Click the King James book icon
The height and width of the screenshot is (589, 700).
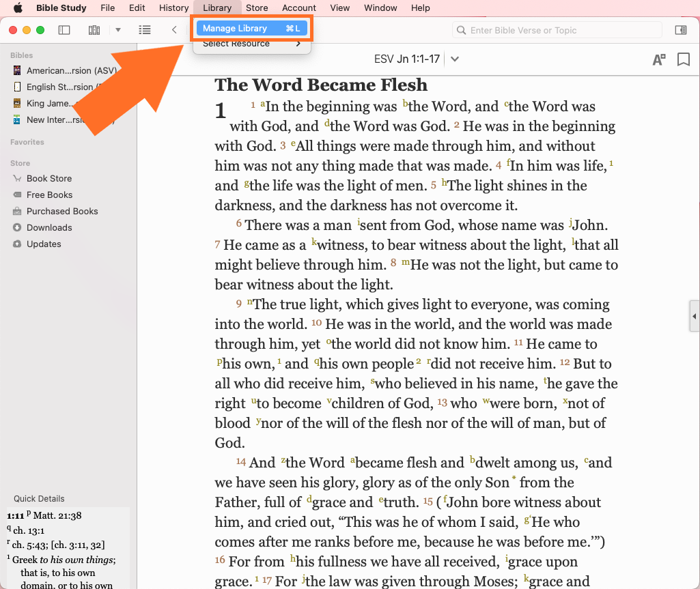pos(17,104)
